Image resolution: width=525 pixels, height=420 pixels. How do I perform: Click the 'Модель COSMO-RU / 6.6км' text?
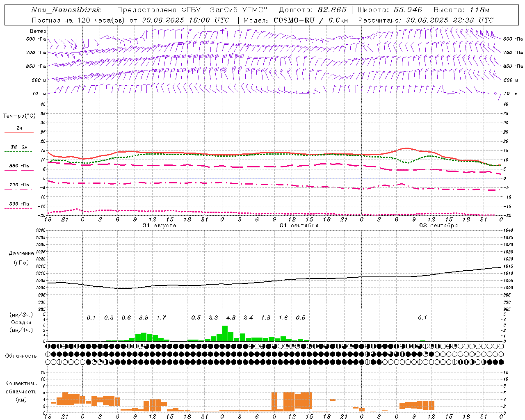(x=295, y=20)
